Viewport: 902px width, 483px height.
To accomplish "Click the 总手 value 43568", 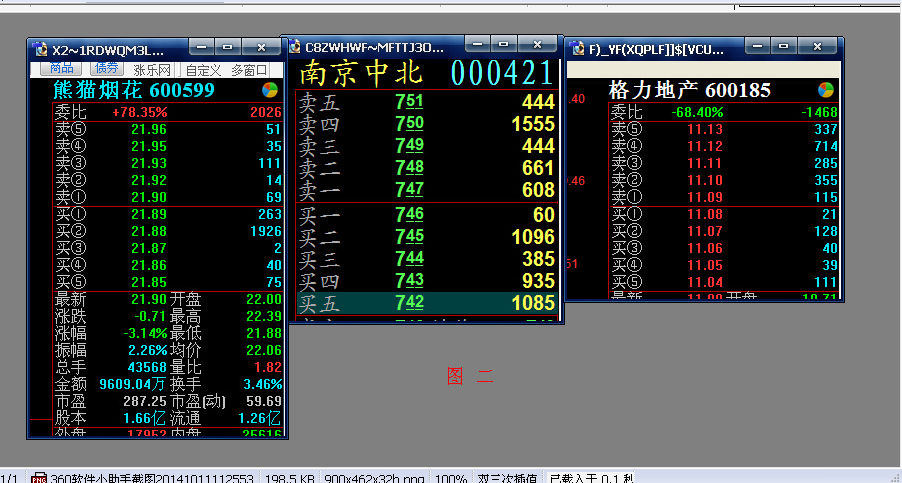I will pos(147,367).
